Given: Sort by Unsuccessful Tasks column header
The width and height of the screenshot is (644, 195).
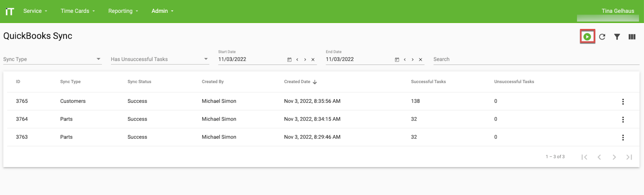Looking at the screenshot, I should click(x=514, y=82).
